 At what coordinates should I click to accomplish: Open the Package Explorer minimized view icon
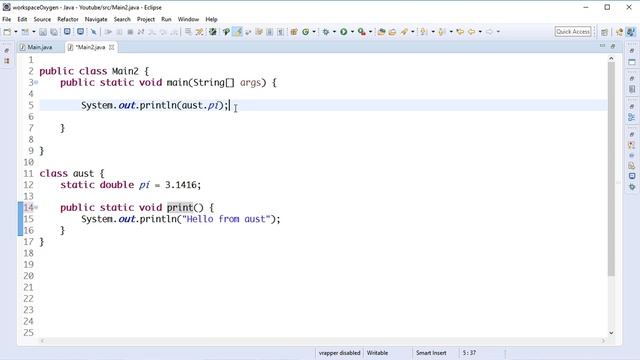(x=7, y=61)
